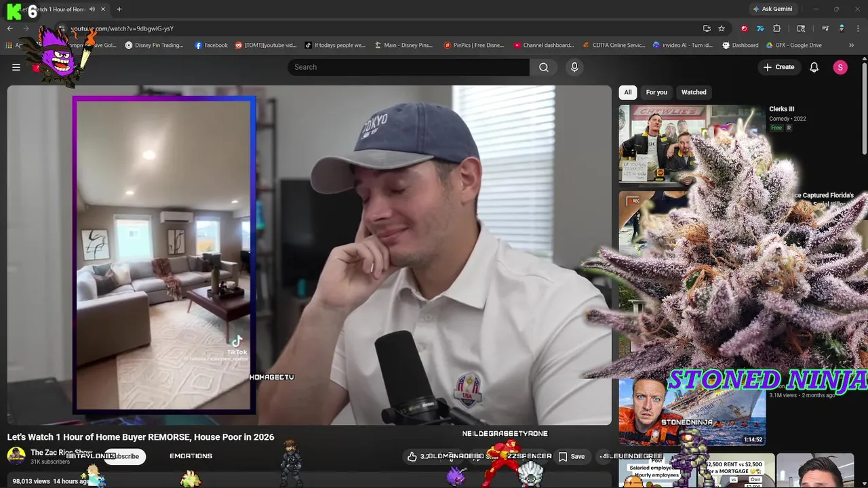Open the account avatar with letter S
This screenshot has height=488, width=868.
click(840, 67)
